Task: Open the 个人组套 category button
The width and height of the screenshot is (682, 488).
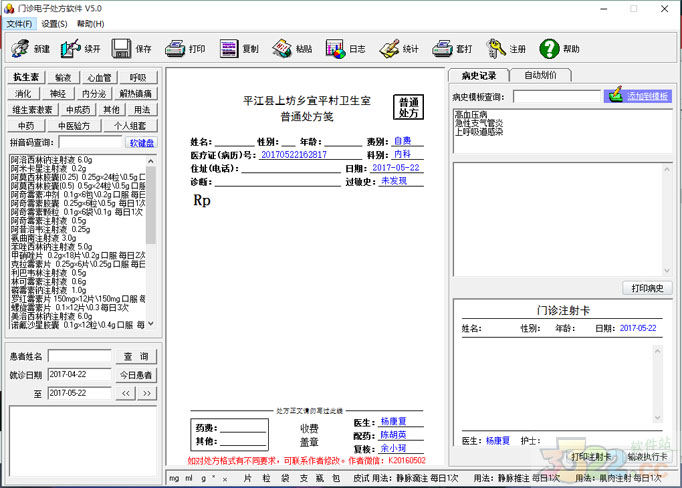Action: tap(130, 126)
